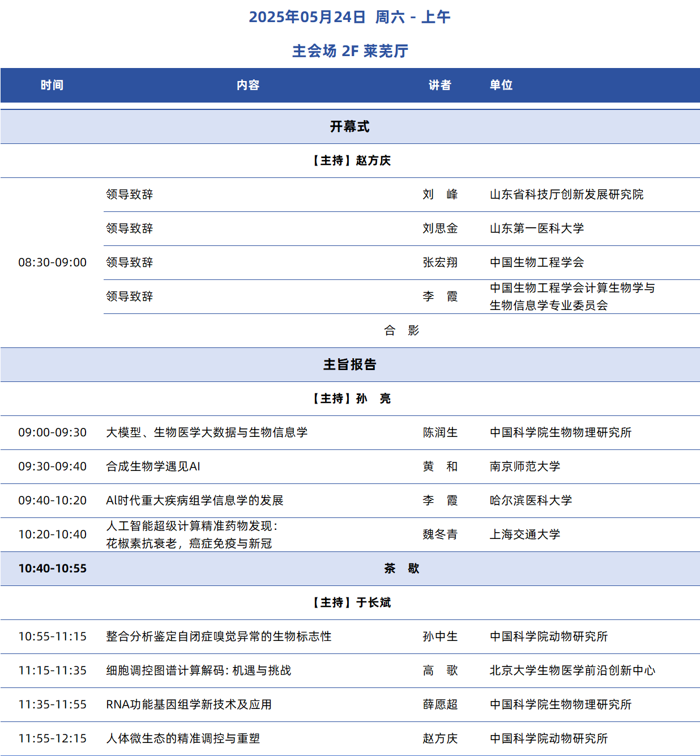Select speaker name "薛愿超"
The width and height of the screenshot is (700, 756).
point(440,704)
